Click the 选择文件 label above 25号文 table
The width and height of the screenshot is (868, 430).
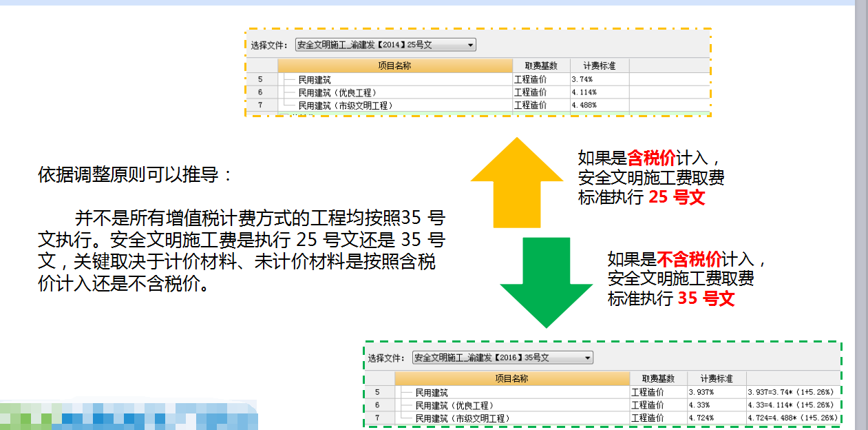pos(269,45)
